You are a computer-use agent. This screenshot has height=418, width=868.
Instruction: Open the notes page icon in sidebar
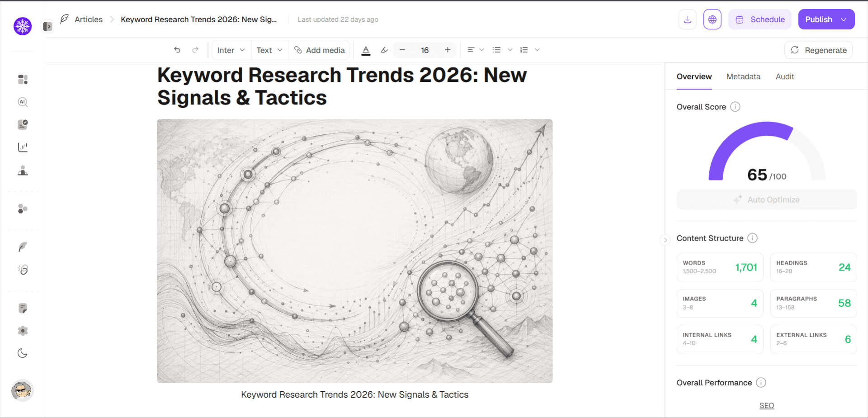(23, 309)
